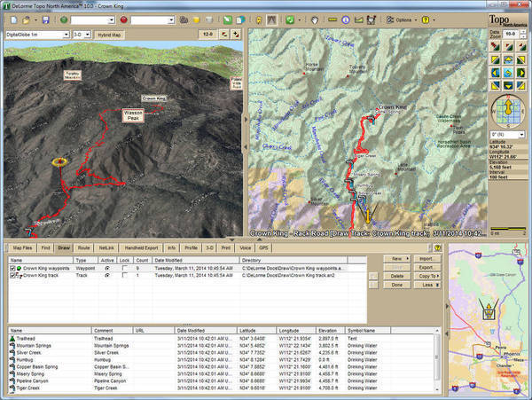This screenshot has height=400, width=532.
Task: Click the Hybrid Map button
Action: point(109,35)
